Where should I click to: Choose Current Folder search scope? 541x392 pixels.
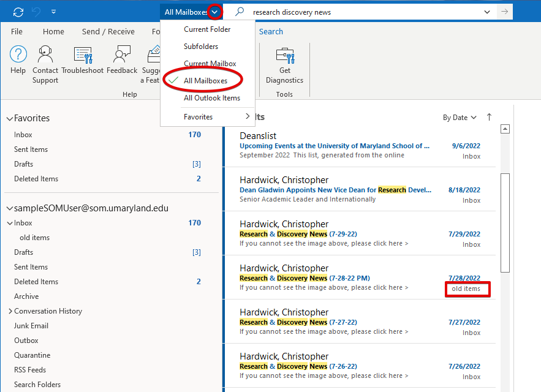[207, 29]
